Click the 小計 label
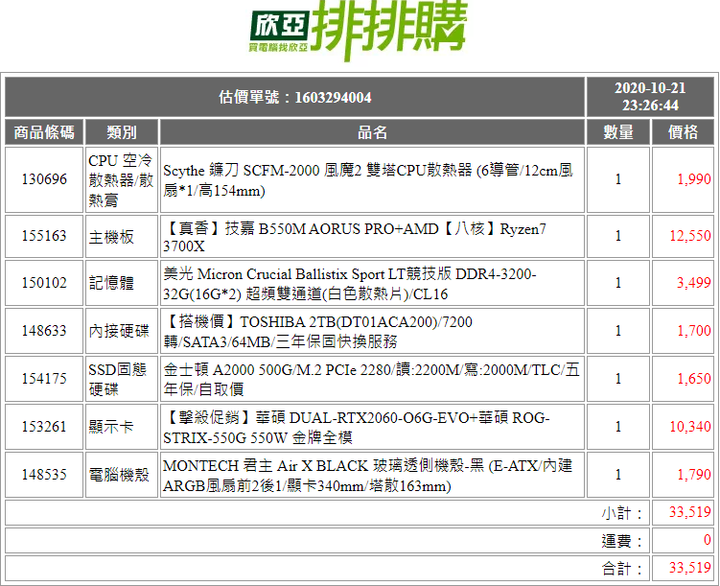Image resolution: width=720 pixels, height=586 pixels. 622,513
